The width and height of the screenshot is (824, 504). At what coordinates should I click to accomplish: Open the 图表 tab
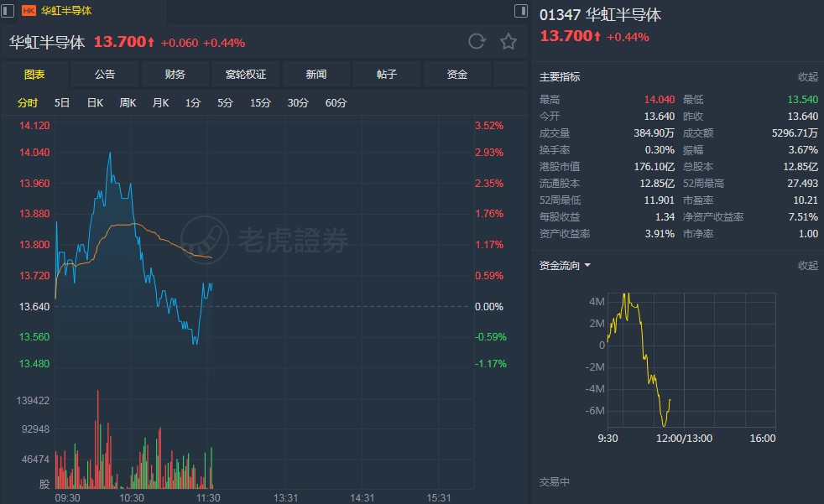(34, 75)
